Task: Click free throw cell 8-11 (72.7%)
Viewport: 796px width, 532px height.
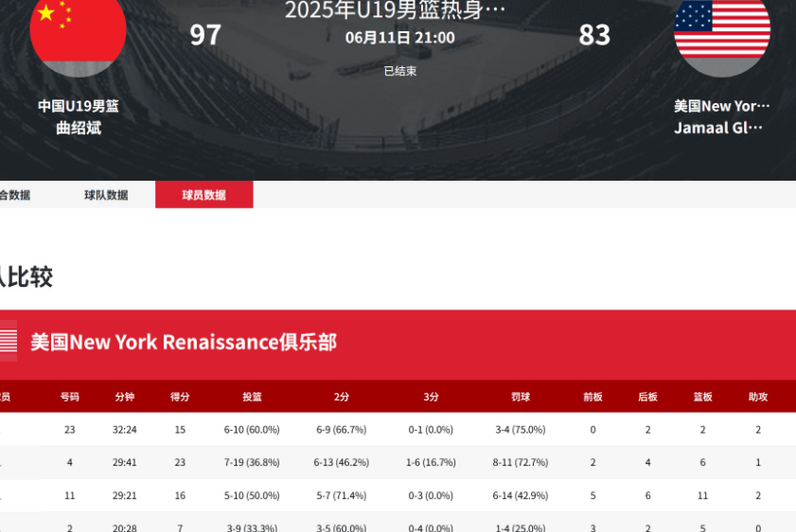Action: click(521, 463)
